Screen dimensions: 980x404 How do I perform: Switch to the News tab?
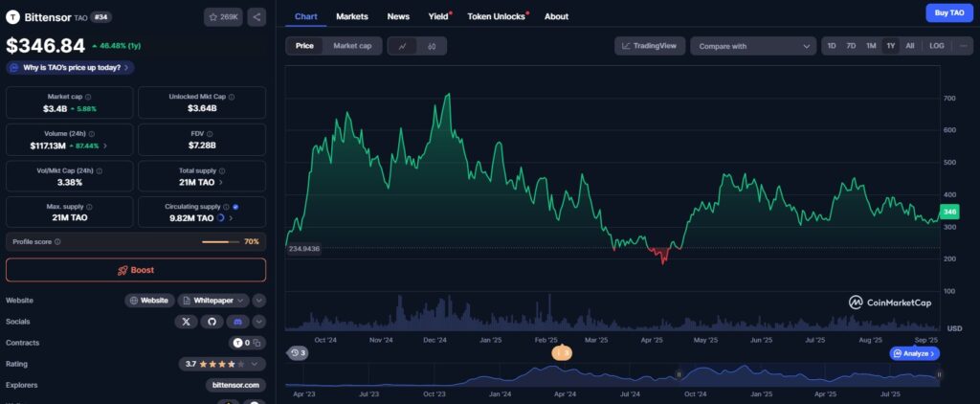click(x=398, y=16)
